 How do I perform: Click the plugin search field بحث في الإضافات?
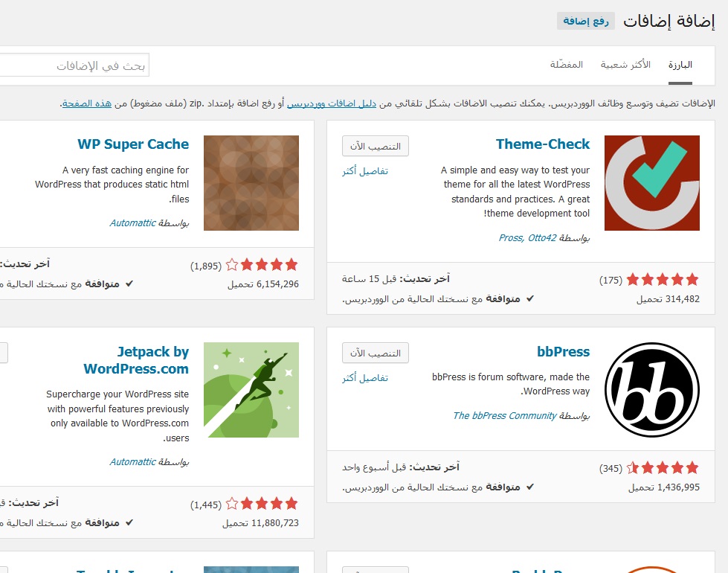74,65
